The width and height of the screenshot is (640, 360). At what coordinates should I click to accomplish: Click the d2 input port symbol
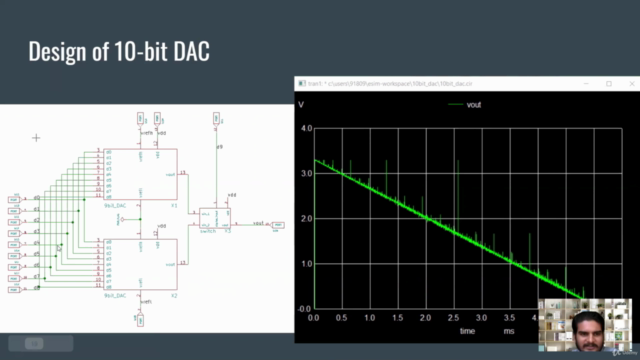[14, 222]
